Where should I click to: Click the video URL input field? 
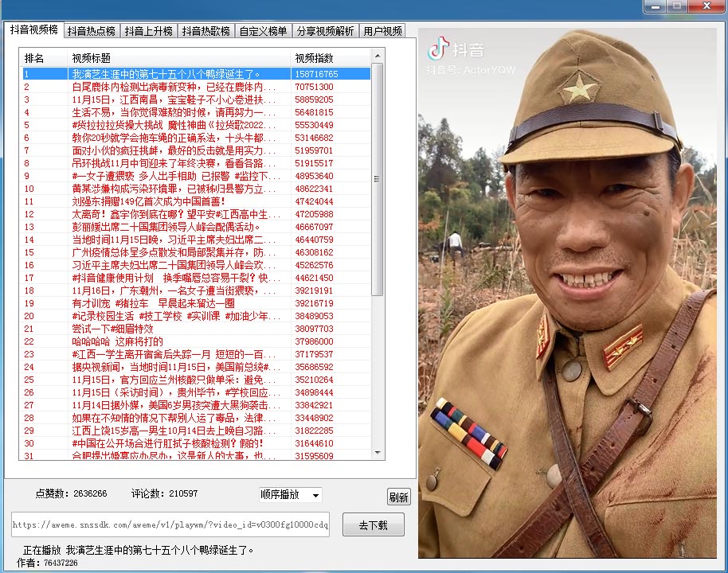tap(170, 524)
